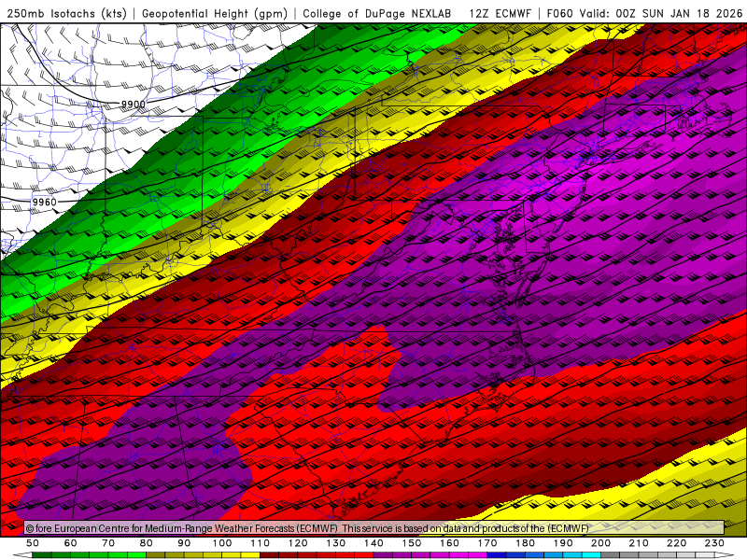Click the legend value 50
Image resolution: width=747 pixels, height=560 pixels.
[33, 543]
